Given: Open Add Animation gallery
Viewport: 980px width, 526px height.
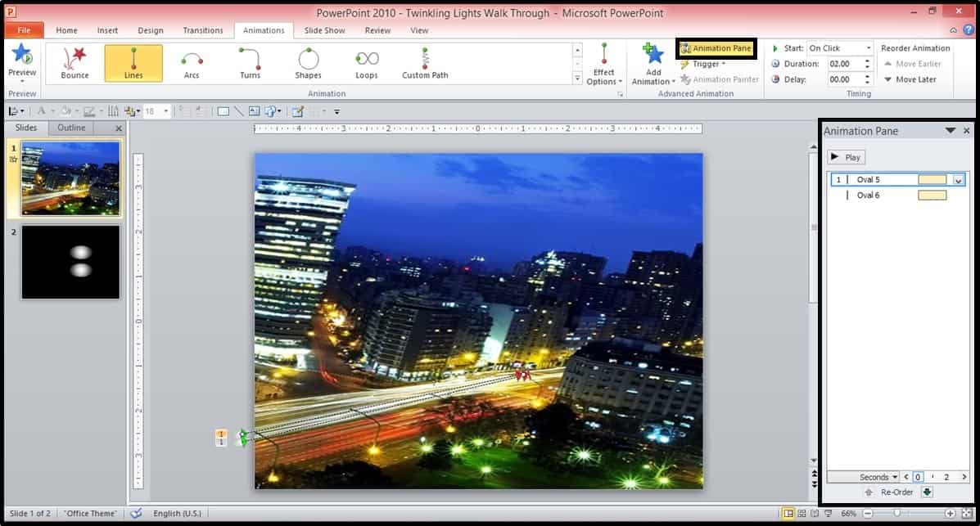Looking at the screenshot, I should click(x=653, y=65).
